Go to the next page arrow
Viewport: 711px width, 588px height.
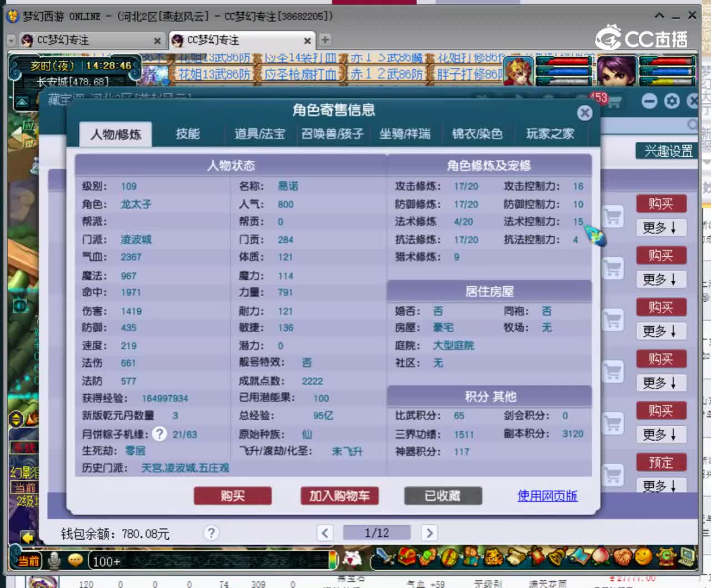click(x=429, y=533)
